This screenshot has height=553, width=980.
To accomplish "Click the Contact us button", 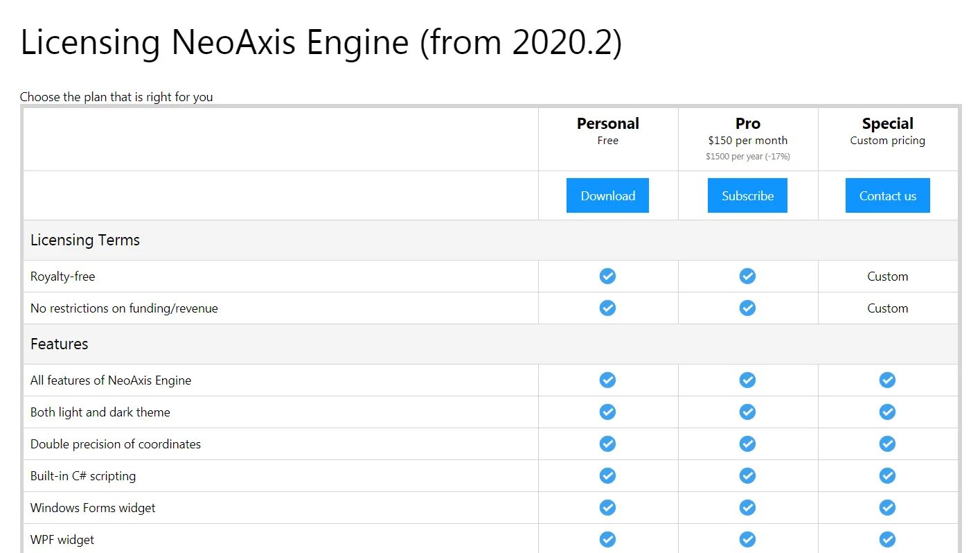I will coord(887,195).
